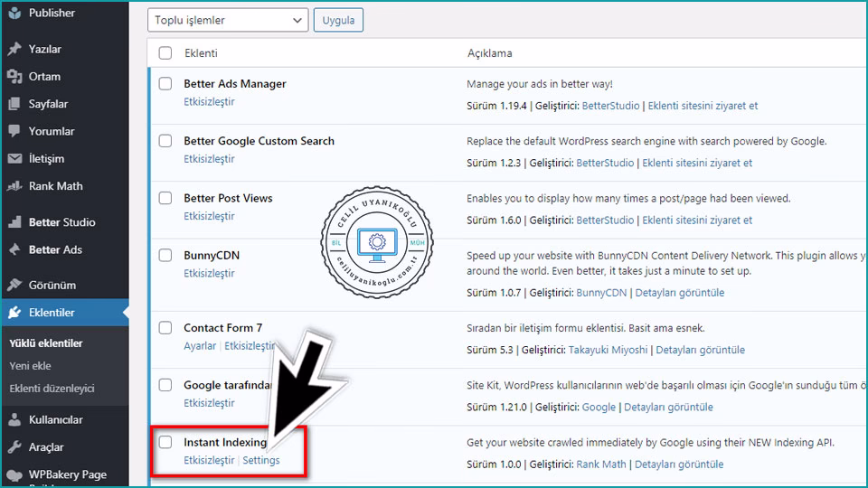Screen dimensions: 868x488
Task: Open BetterStudio developer link for Better Ads Manager
Action: (610, 106)
